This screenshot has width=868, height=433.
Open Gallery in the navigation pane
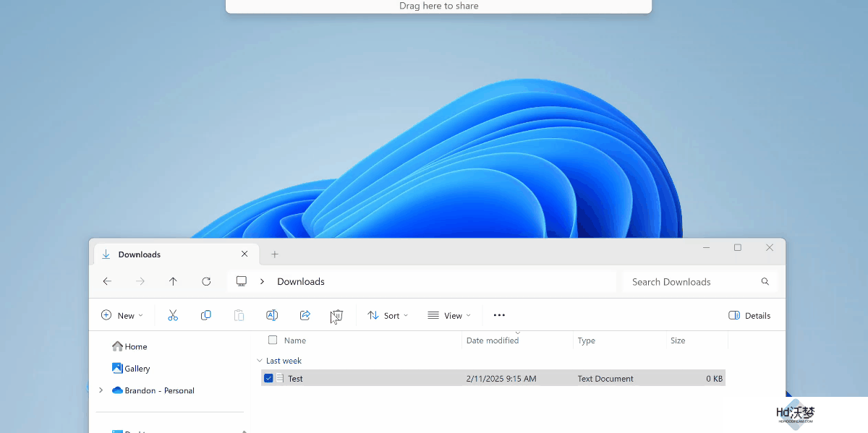pos(131,368)
